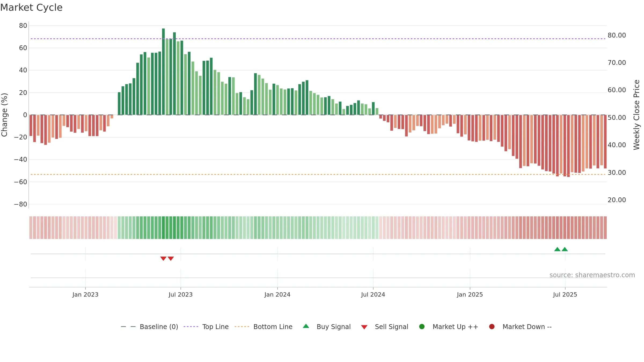Click the Weekly Close Price axis title

636,115
